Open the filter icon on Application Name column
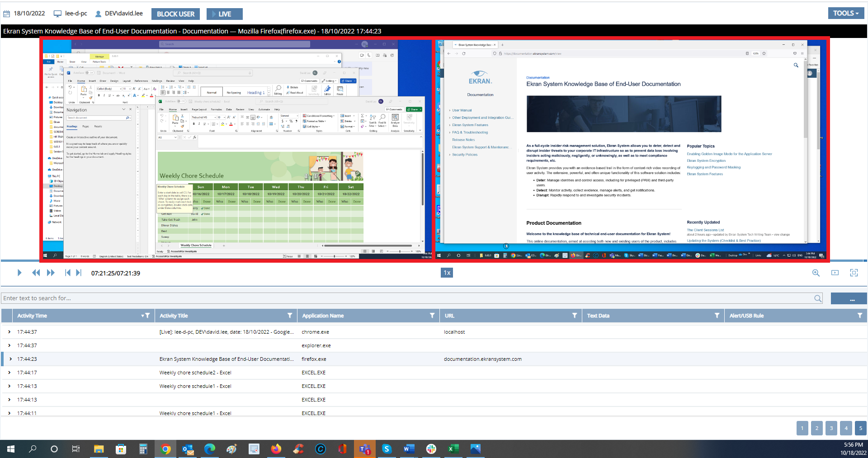868x458 pixels. (x=432, y=316)
